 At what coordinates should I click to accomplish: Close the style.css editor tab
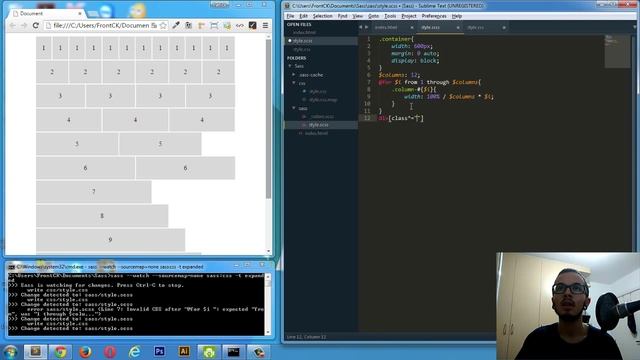(504, 27)
